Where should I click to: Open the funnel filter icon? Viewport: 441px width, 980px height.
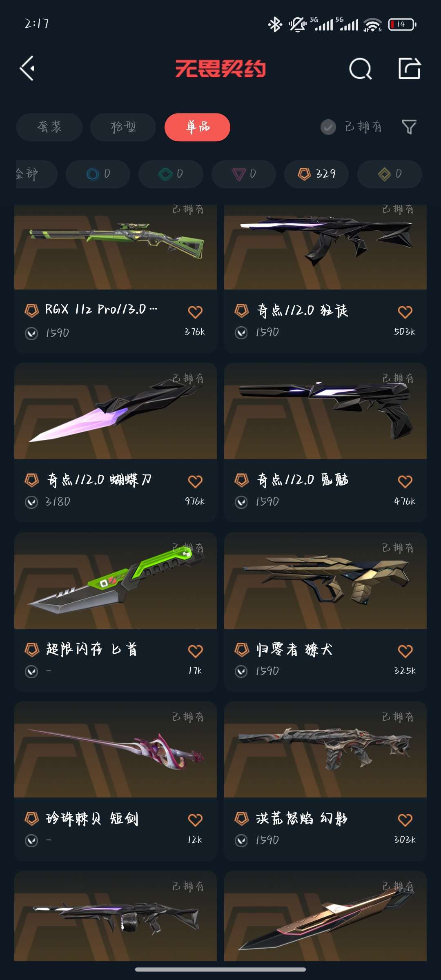click(409, 127)
